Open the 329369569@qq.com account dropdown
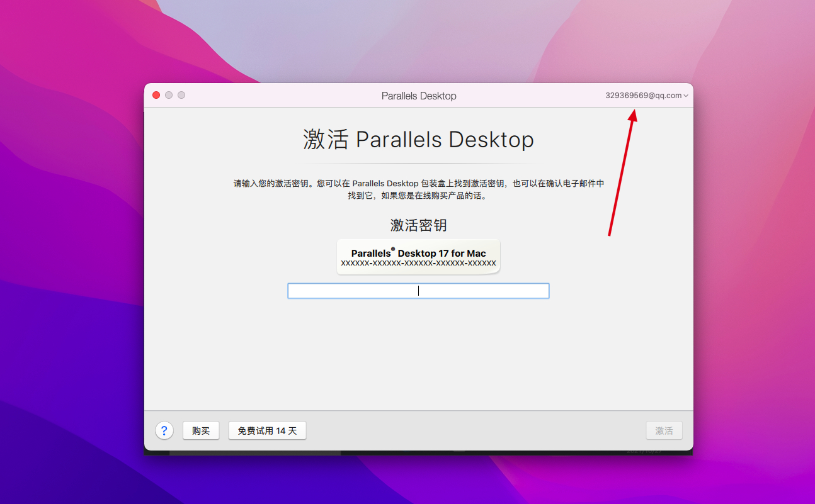This screenshot has width=815, height=504. coord(644,96)
